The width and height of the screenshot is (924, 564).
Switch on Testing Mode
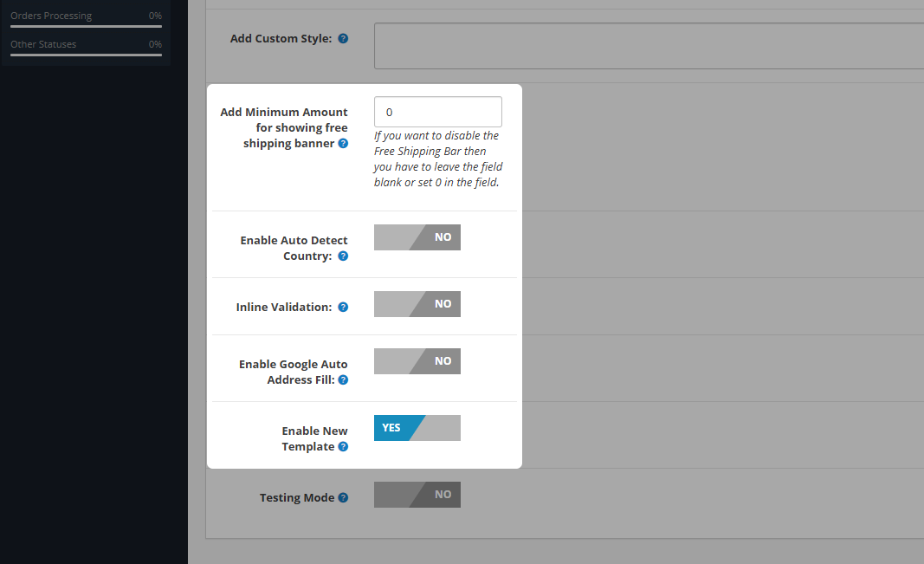pyautogui.click(x=417, y=495)
